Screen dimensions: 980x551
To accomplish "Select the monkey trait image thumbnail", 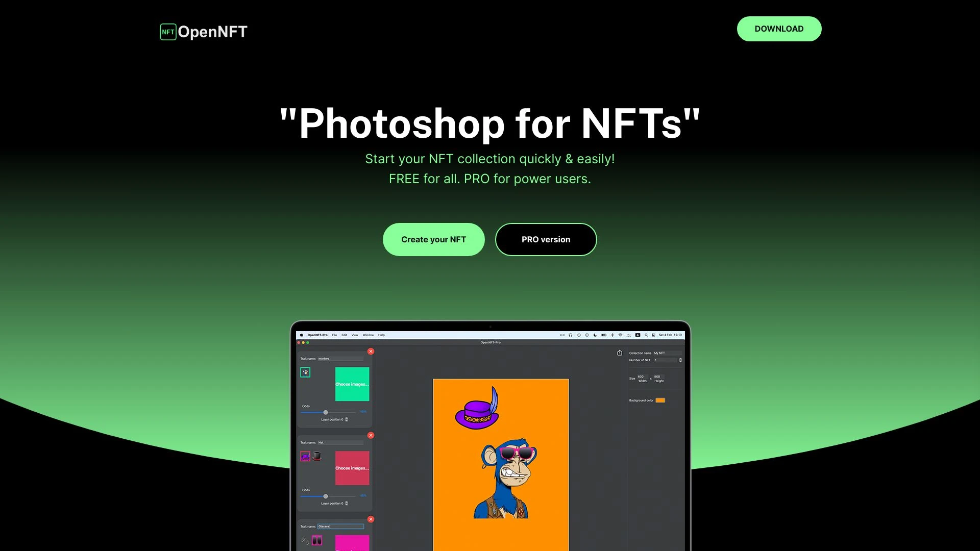I will click(x=305, y=372).
